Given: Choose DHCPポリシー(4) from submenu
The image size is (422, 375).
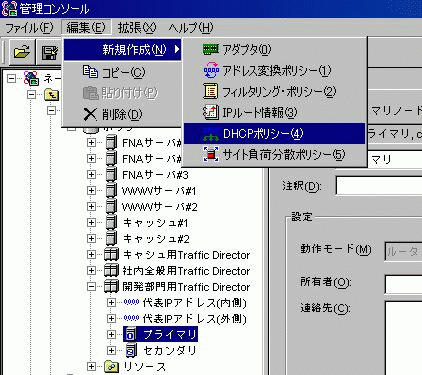Looking at the screenshot, I should [x=274, y=134].
